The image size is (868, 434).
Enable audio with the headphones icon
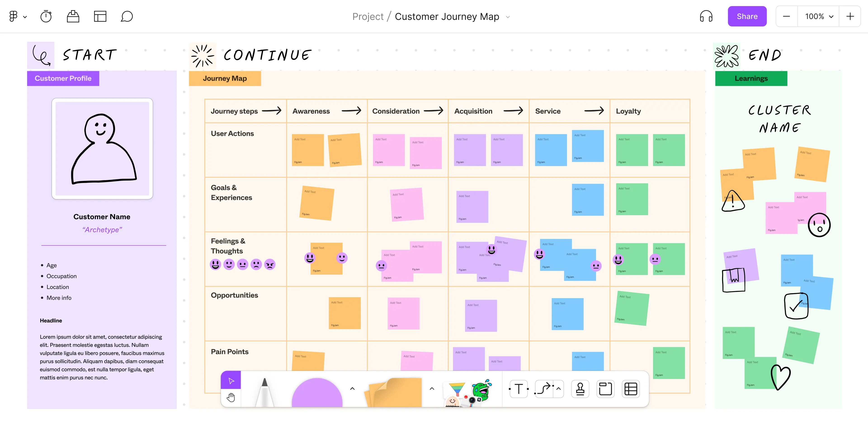706,16
